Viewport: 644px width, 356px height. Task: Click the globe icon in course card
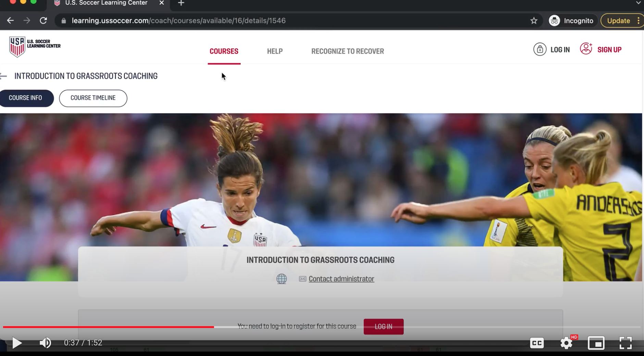point(282,279)
